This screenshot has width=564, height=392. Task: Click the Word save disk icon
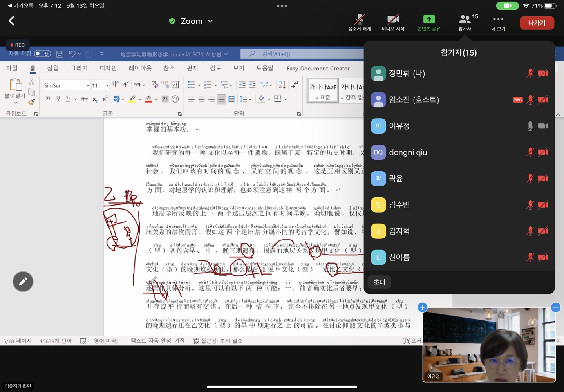point(60,54)
